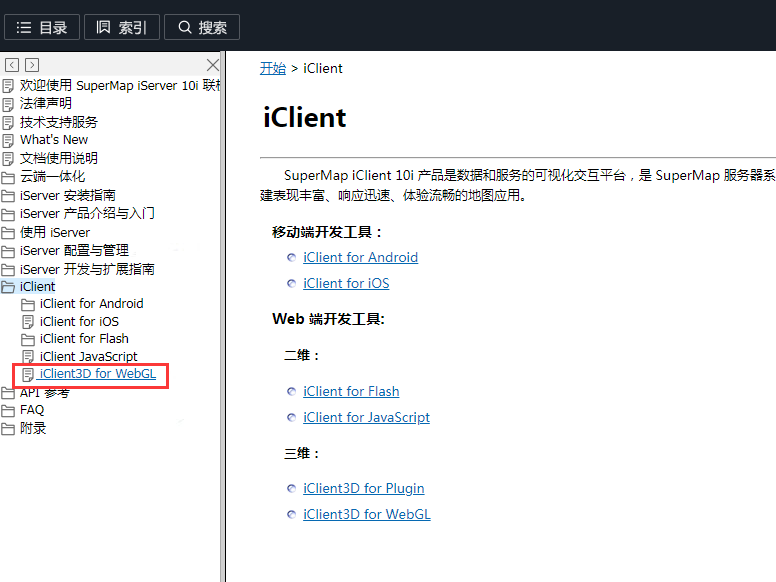Image resolution: width=776 pixels, height=582 pixels.
Task: Click the 欢迎使用 page document icon
Action: click(8, 86)
